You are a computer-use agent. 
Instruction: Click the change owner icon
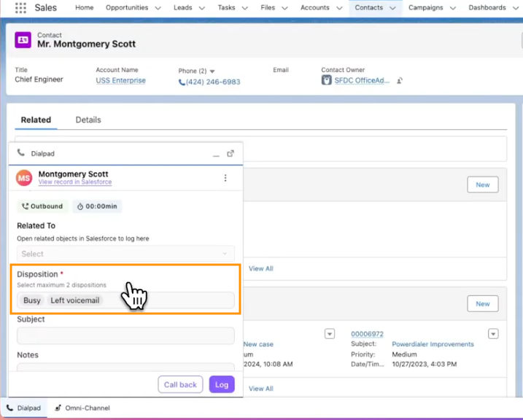400,81
